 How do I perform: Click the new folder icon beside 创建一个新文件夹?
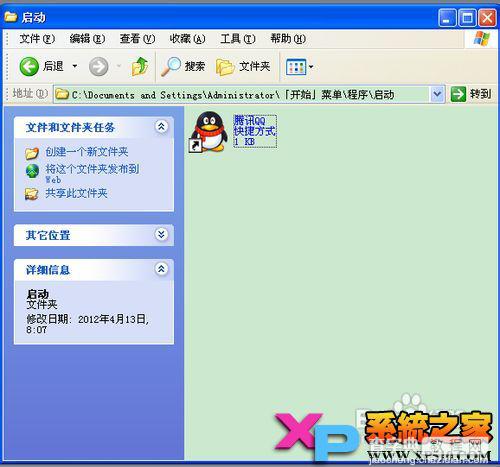pos(32,153)
